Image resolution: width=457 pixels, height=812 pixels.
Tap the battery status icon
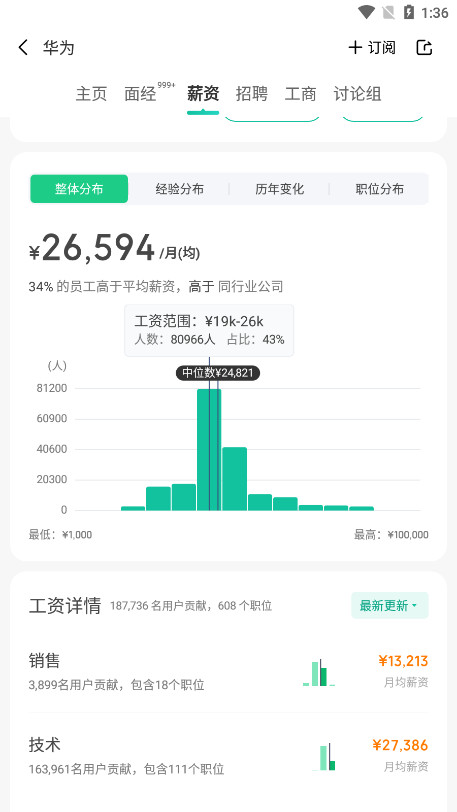[409, 12]
